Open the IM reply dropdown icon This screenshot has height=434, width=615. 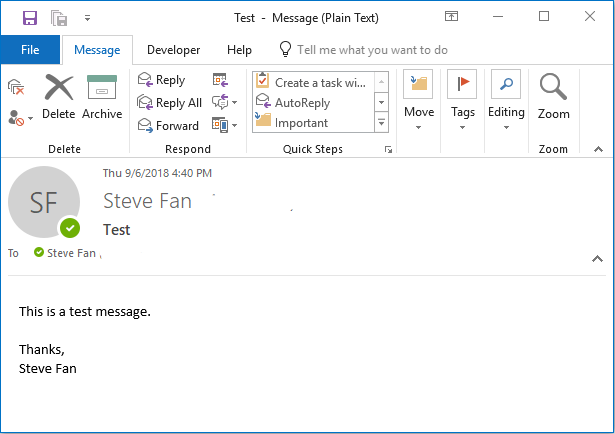pos(225,102)
